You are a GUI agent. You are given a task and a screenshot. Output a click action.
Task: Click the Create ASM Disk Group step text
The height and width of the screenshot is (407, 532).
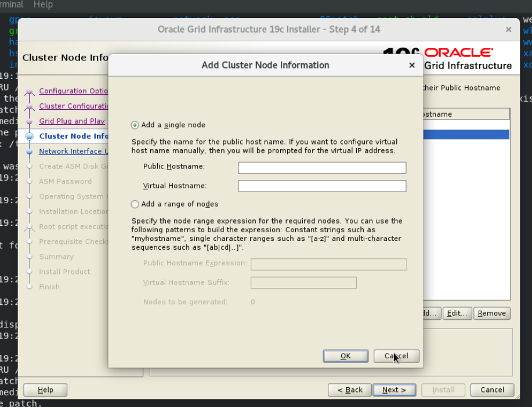click(x=73, y=166)
